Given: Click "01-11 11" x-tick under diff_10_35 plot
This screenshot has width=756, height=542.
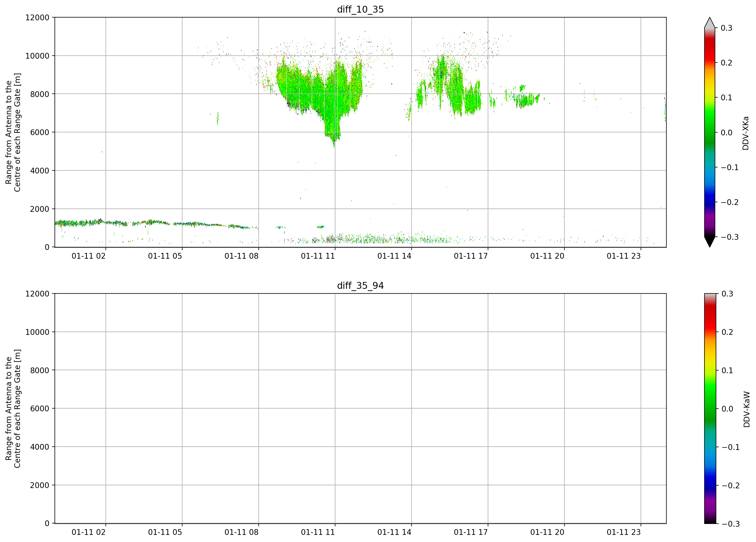Looking at the screenshot, I should click(318, 256).
